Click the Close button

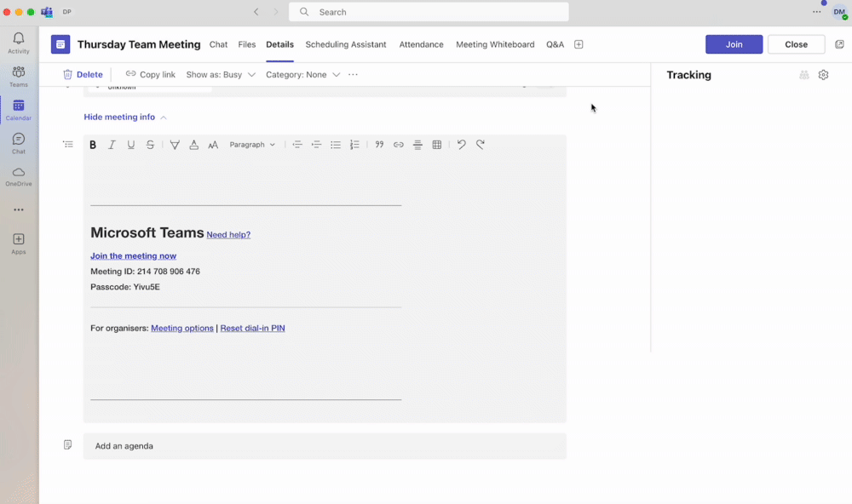pyautogui.click(x=796, y=44)
